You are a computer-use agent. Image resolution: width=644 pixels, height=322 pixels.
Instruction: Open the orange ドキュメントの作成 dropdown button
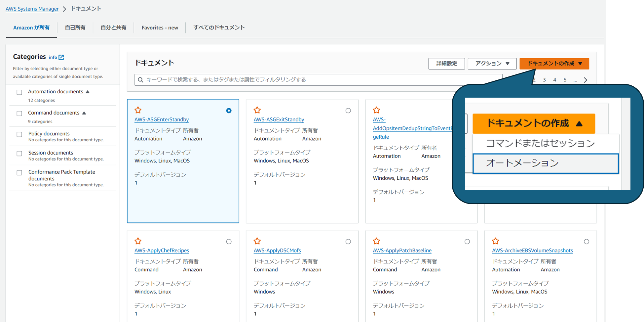554,64
